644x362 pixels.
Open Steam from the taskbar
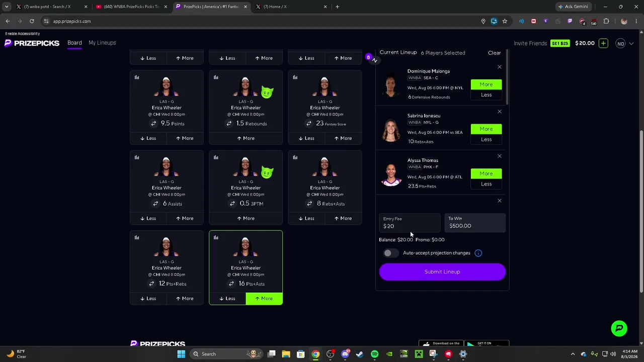click(360, 354)
